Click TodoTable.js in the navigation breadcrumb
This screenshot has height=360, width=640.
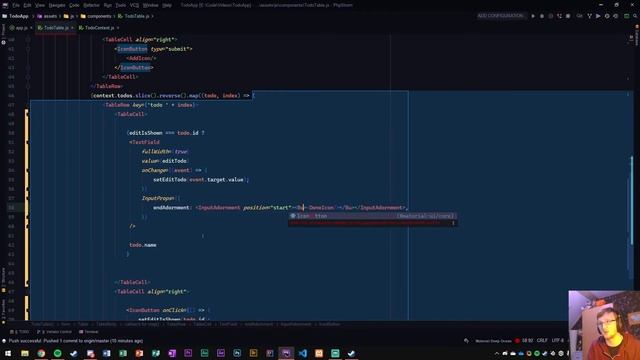pos(134,16)
